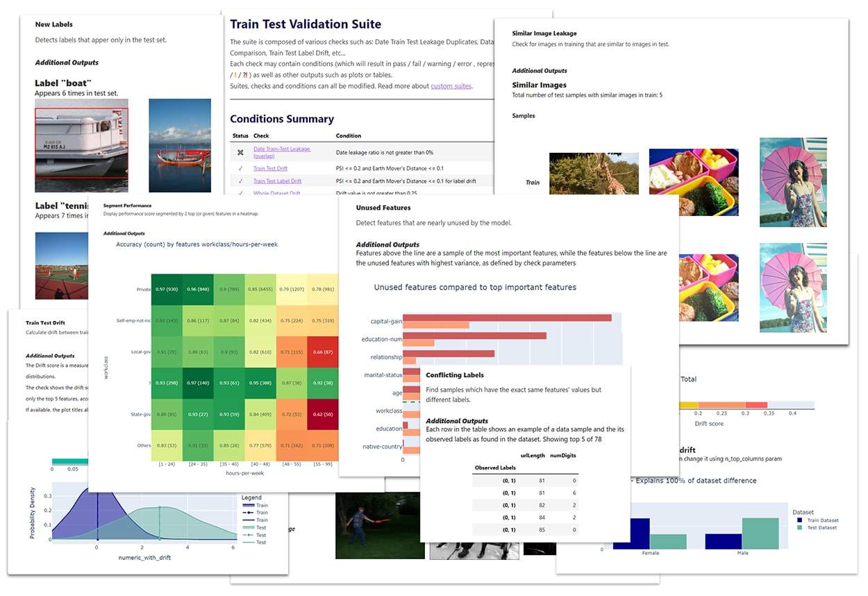Open the Train Test Drift check link
Screen dimensions: 868x596
pyautogui.click(x=270, y=168)
